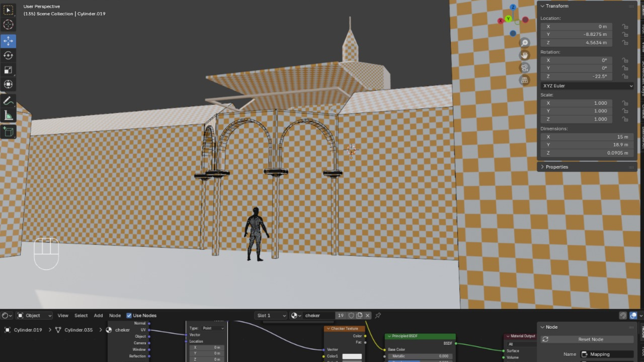Open the Node menu
This screenshot has width=644, height=362.
point(115,315)
